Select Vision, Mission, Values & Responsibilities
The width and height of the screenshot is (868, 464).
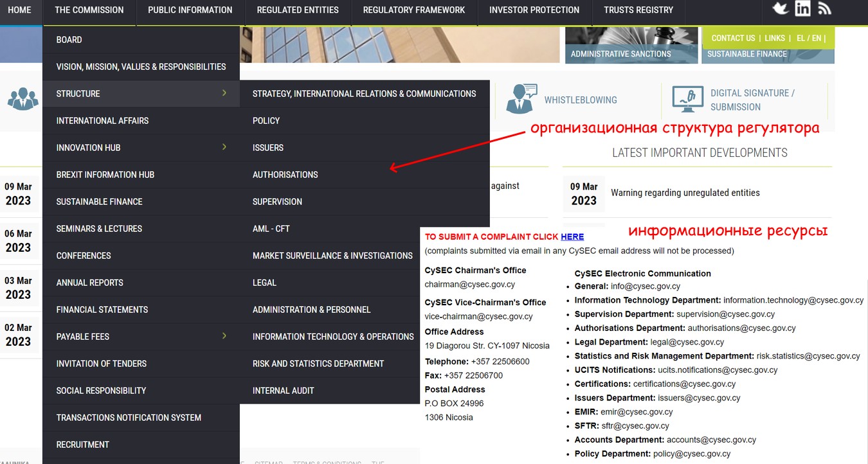[141, 67]
